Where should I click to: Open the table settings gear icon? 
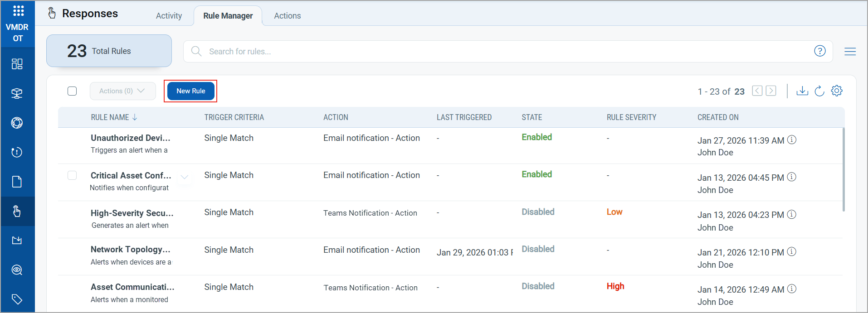point(837,91)
